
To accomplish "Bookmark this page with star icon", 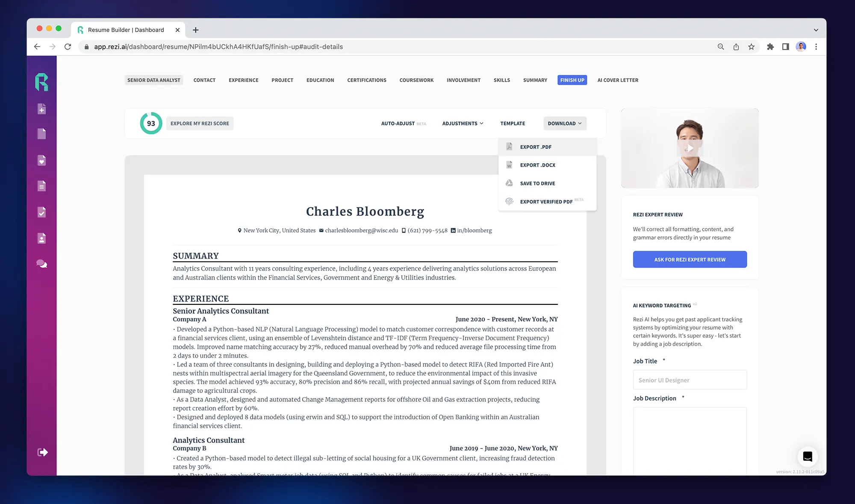I will 752,47.
